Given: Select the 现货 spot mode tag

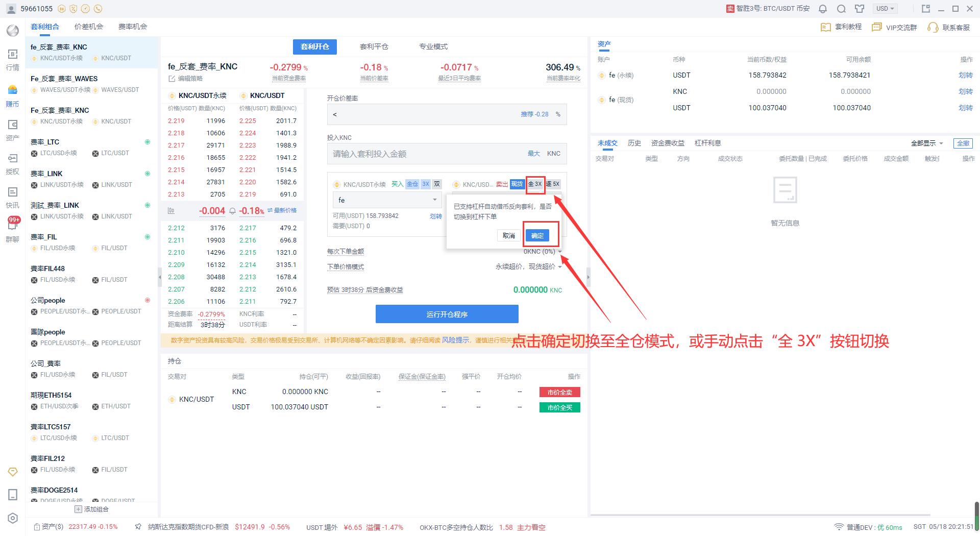Looking at the screenshot, I should point(517,184).
